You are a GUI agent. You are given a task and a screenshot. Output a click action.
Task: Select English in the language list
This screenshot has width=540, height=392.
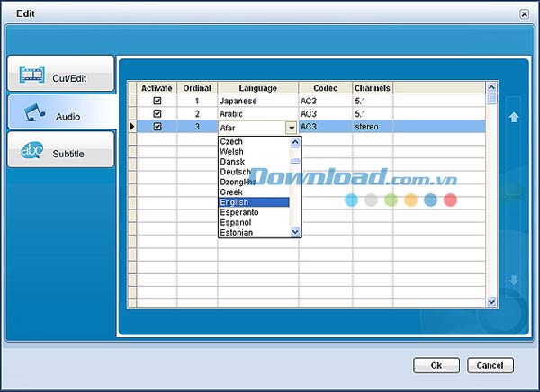pyautogui.click(x=254, y=202)
